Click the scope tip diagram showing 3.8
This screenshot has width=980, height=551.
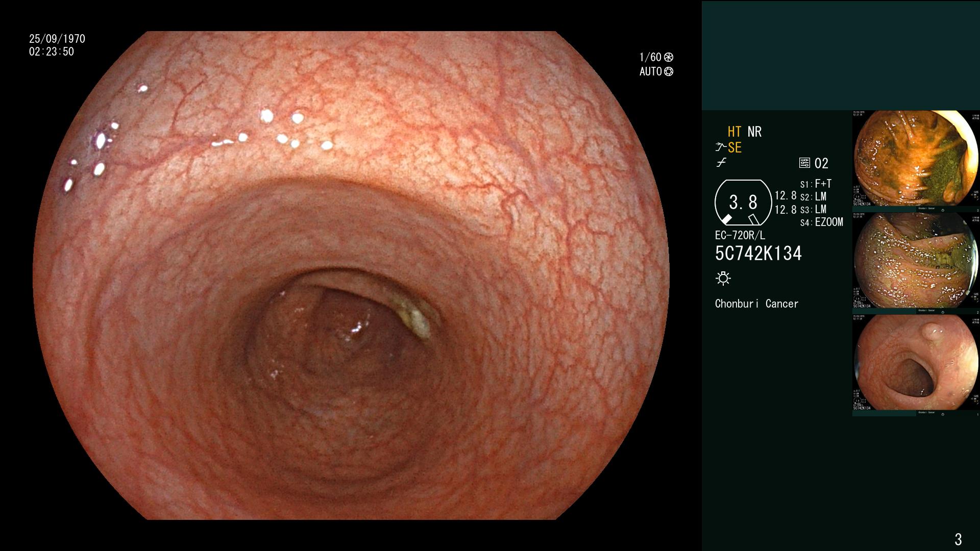[743, 203]
